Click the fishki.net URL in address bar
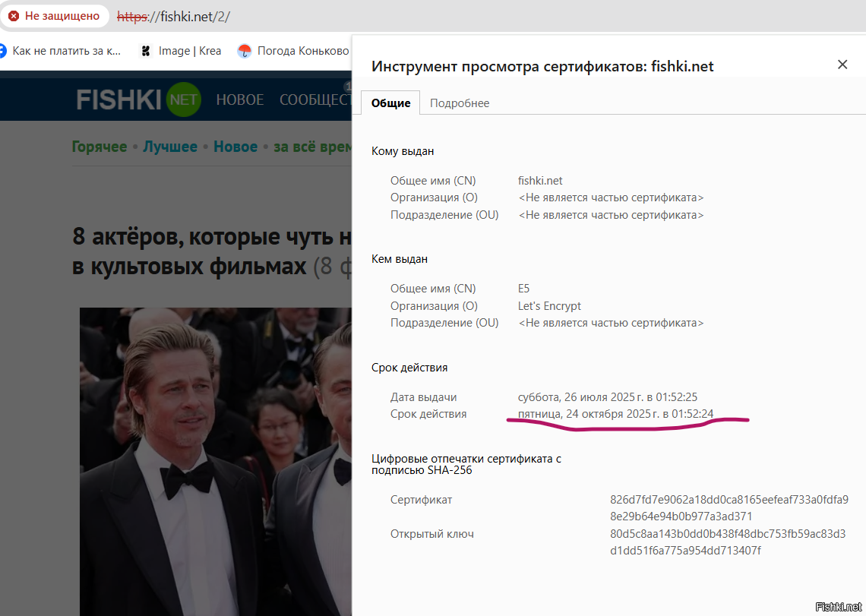Image resolution: width=866 pixels, height=616 pixels. coord(173,16)
